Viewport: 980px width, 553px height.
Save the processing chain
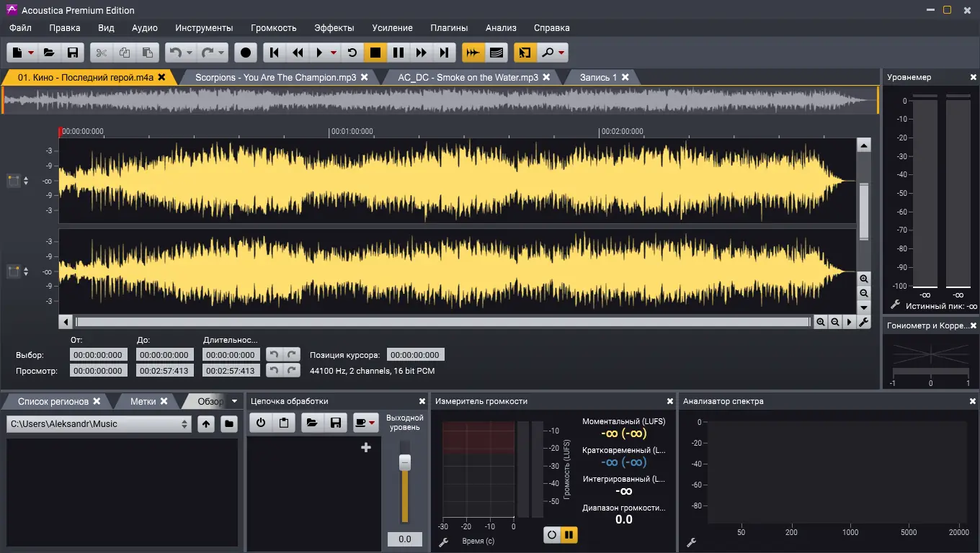pyautogui.click(x=335, y=423)
